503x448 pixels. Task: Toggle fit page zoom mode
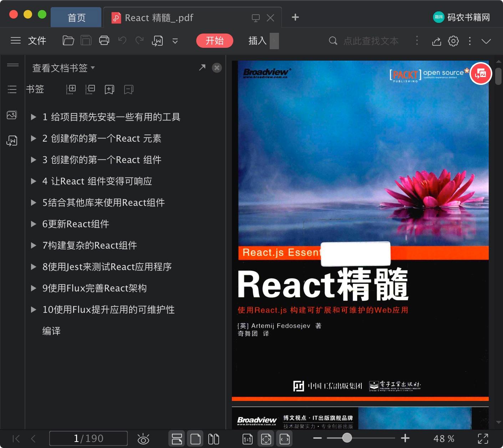pyautogui.click(x=266, y=439)
